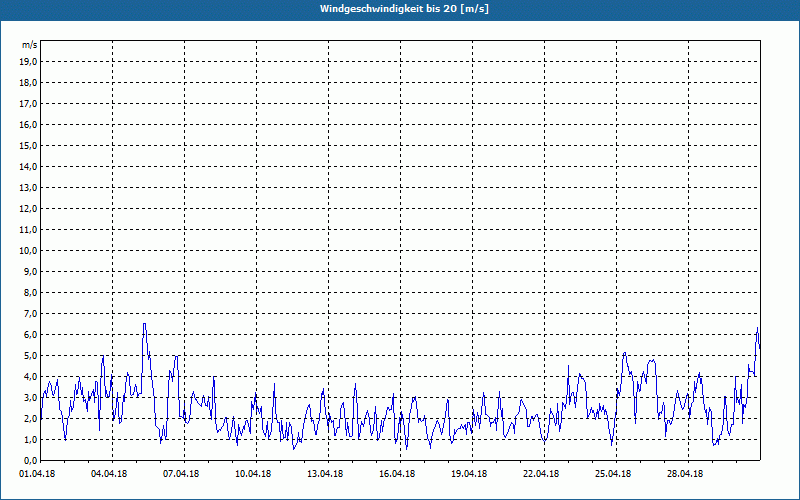Image resolution: width=800 pixels, height=500 pixels.
Task: Pick the '6,0' y-axis value
Action: [31, 335]
